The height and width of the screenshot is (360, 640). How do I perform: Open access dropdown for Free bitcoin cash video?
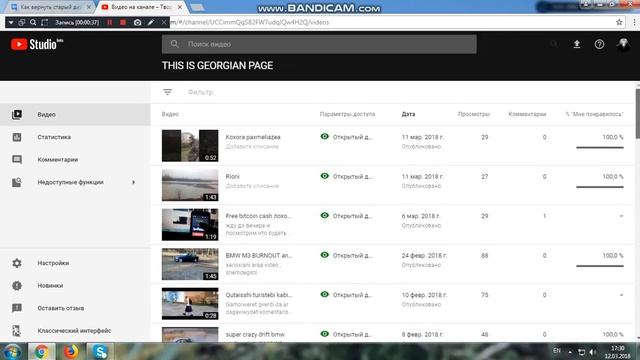coord(352,216)
